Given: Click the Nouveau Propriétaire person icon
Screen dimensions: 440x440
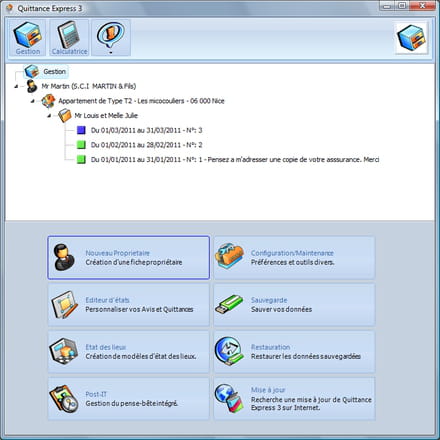Looking at the screenshot, I should tap(64, 257).
